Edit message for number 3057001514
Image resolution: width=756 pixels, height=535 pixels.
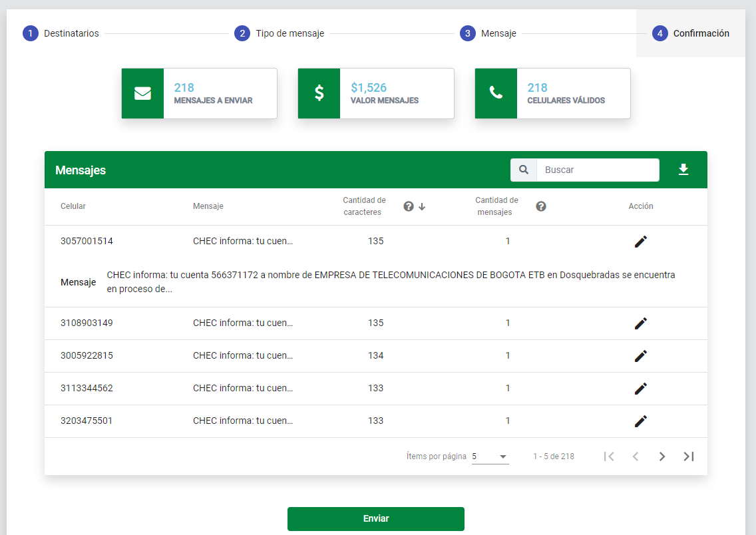tap(640, 242)
